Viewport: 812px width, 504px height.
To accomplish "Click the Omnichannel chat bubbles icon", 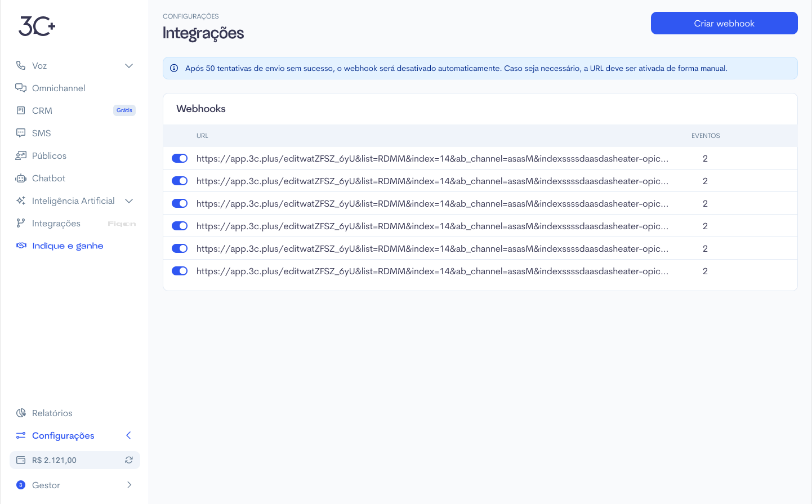I will click(x=21, y=88).
